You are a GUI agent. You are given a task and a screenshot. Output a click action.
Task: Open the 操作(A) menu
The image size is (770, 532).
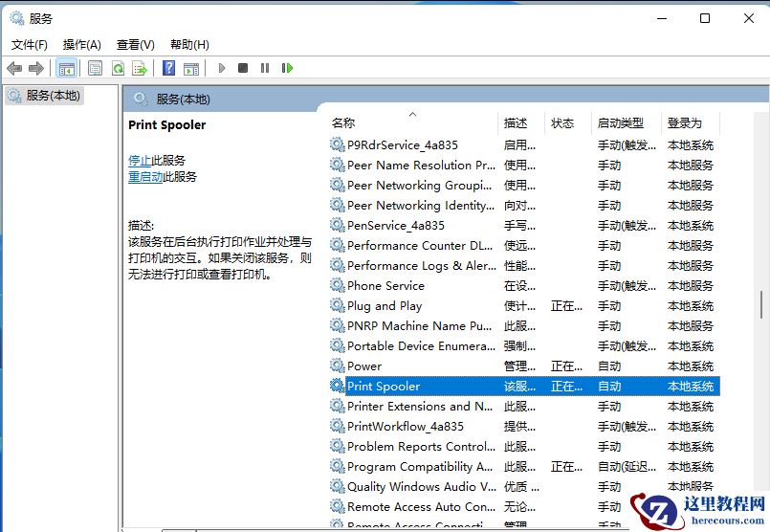(x=82, y=45)
